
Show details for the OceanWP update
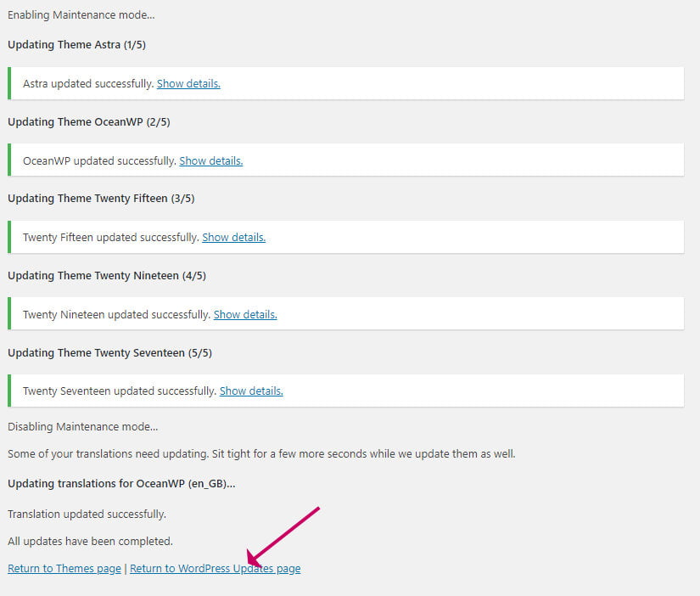click(x=211, y=160)
